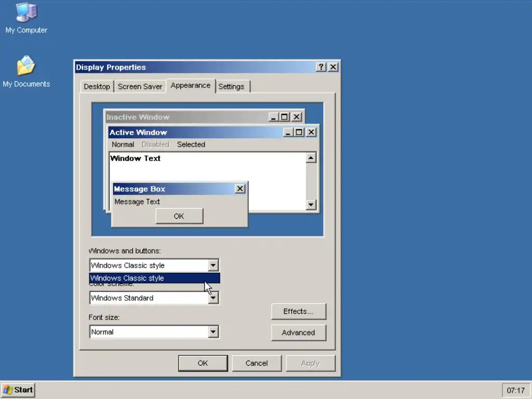Click the Disabled menu item in preview
532x399 pixels.
point(155,144)
